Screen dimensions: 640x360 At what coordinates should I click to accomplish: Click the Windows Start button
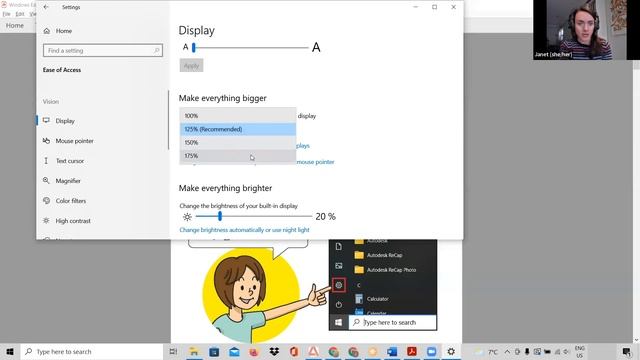coord(10,351)
